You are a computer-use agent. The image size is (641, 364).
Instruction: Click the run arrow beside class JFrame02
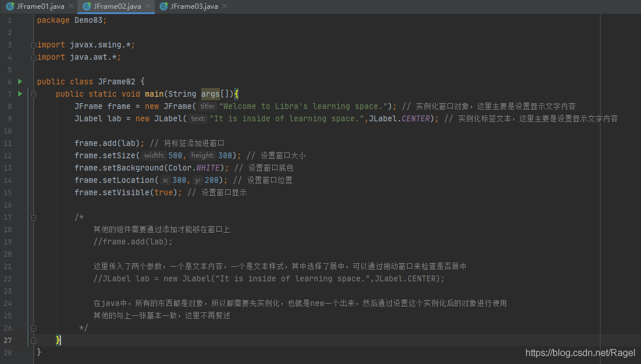(x=20, y=81)
